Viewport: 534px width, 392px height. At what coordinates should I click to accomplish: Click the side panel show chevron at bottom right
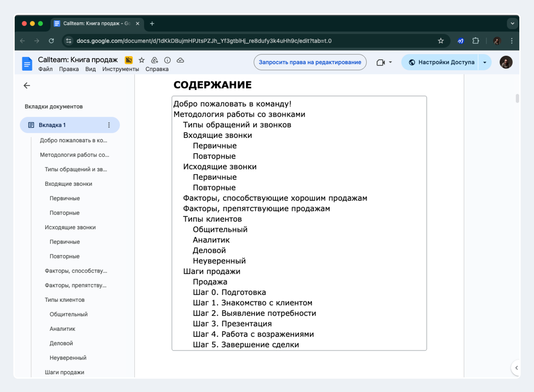(516, 368)
